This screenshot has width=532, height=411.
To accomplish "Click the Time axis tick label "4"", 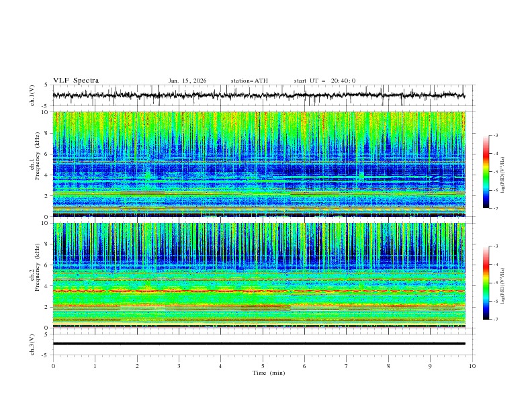I will click(x=220, y=366).
